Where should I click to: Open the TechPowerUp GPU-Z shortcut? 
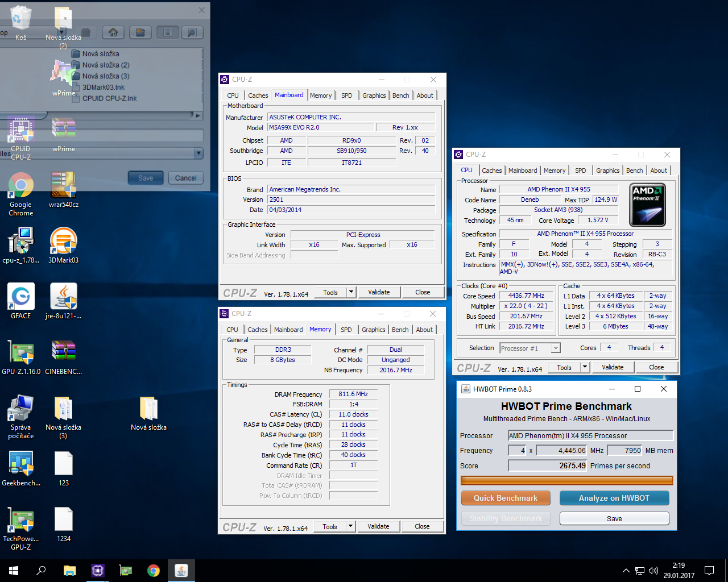21,528
